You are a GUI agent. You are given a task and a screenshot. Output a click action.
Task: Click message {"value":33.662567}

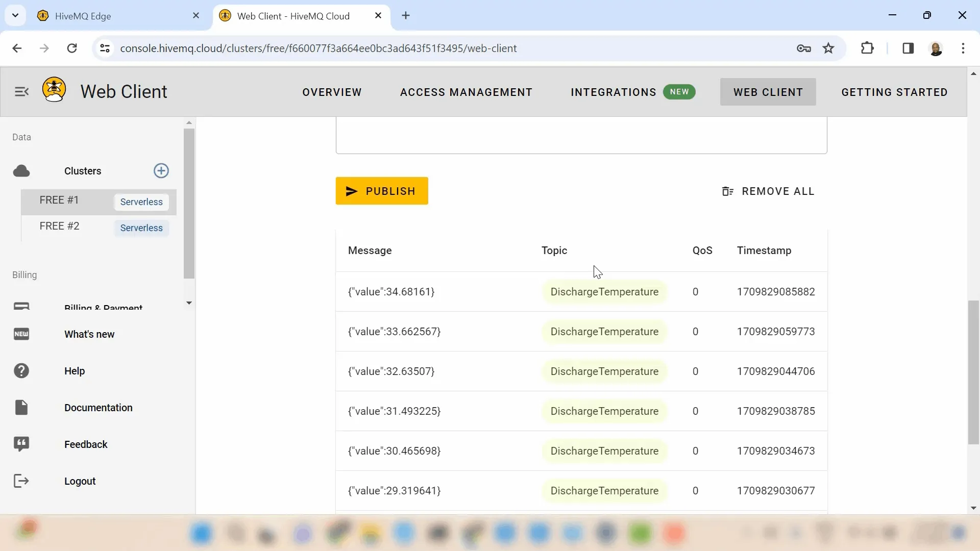click(x=394, y=332)
